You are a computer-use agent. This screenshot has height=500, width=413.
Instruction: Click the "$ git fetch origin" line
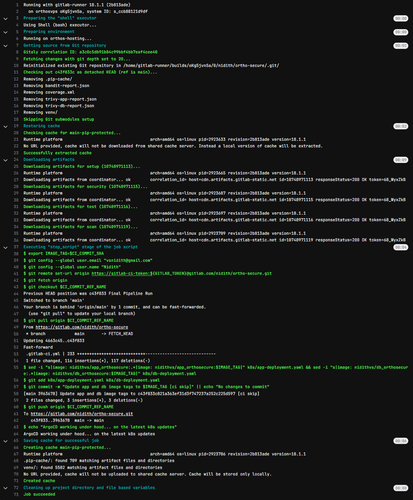click(45, 280)
